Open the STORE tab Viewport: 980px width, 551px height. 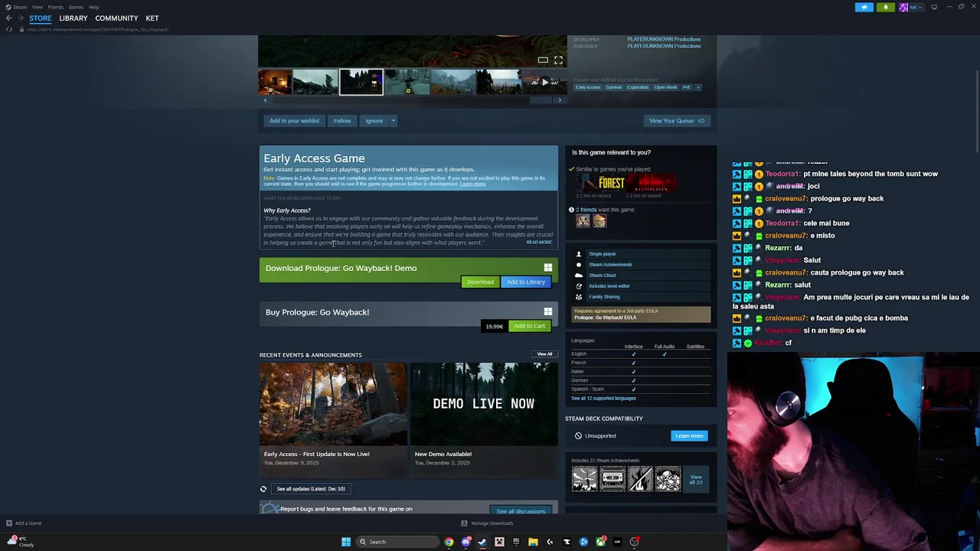(x=41, y=18)
